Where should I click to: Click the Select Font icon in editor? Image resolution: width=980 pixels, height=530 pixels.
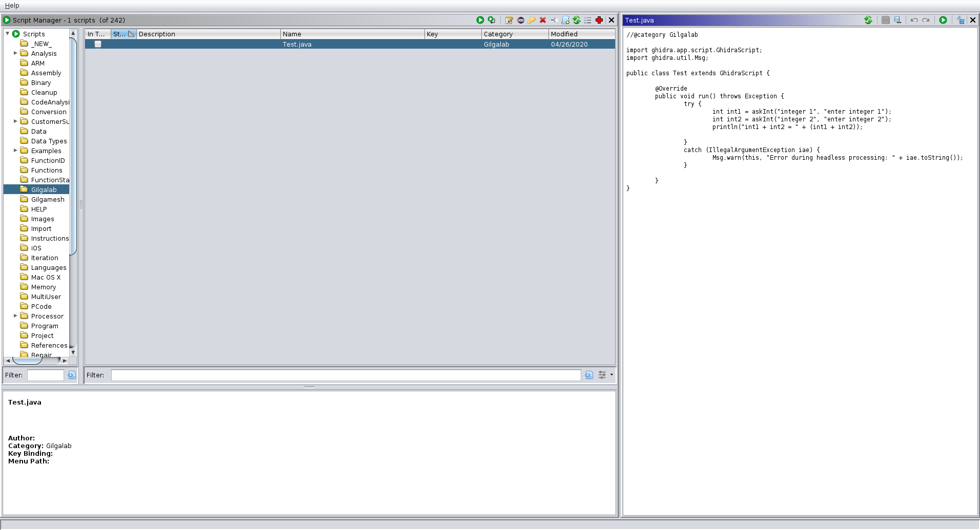click(961, 20)
